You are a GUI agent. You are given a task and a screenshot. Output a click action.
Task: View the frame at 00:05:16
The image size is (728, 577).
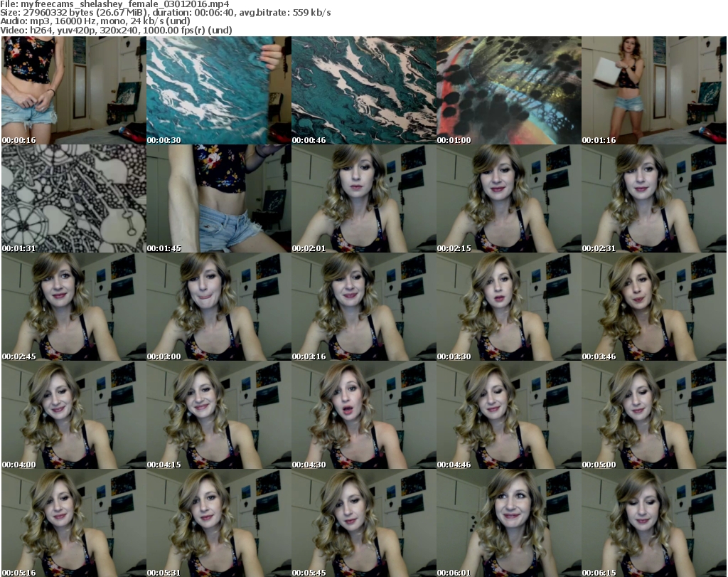pos(74,523)
